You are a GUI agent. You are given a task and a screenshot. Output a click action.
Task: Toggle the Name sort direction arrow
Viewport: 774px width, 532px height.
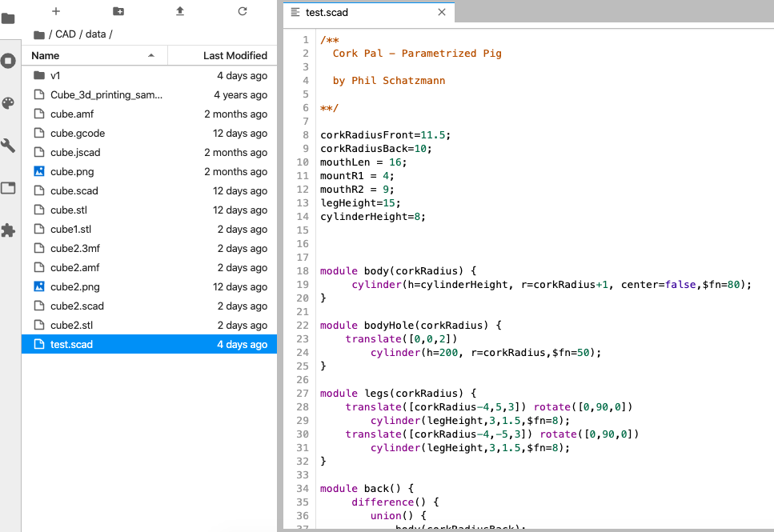(151, 56)
